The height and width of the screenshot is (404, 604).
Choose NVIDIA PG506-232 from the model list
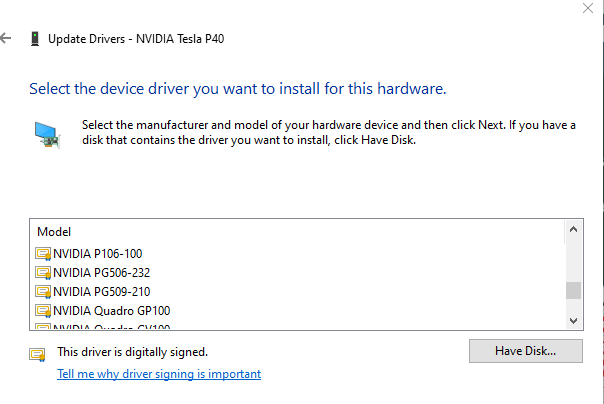[x=101, y=273]
